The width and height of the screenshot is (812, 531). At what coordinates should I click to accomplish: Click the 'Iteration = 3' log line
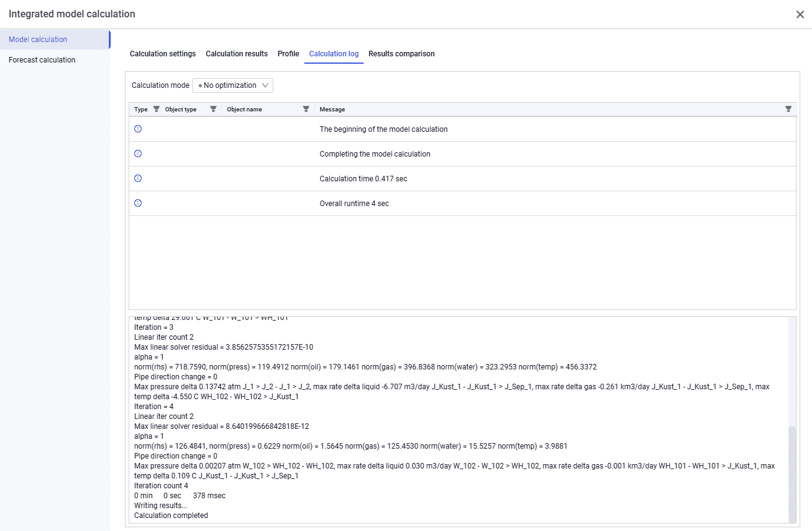154,327
